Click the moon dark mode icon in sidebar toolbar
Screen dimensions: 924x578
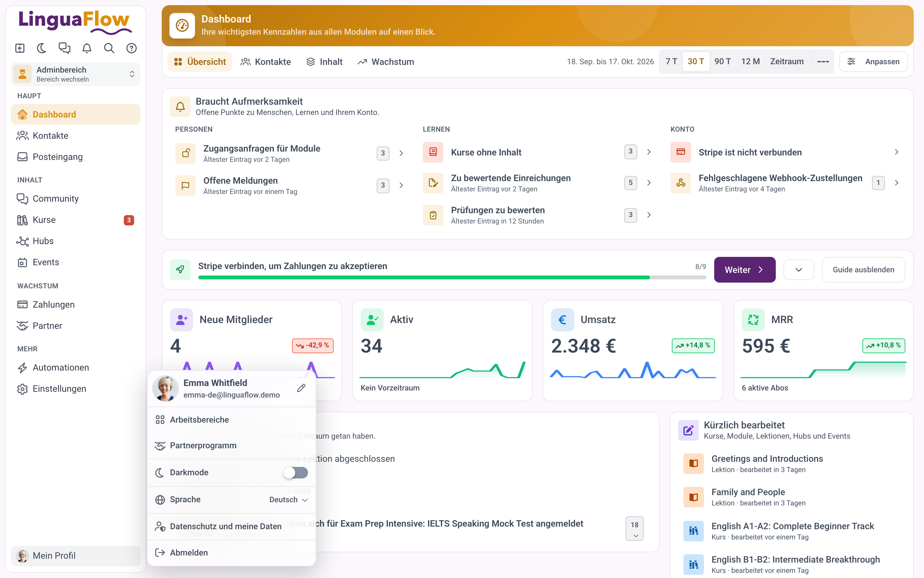[42, 48]
